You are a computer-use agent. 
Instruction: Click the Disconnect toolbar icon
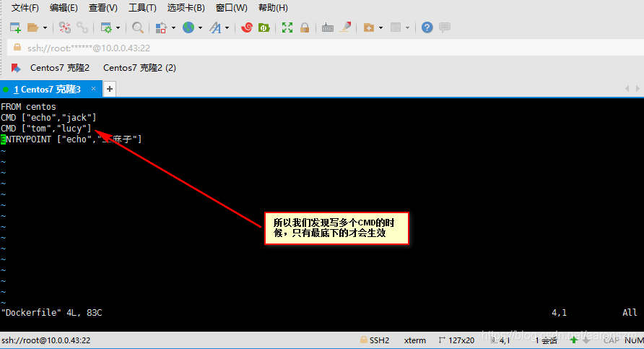pyautogui.click(x=64, y=27)
